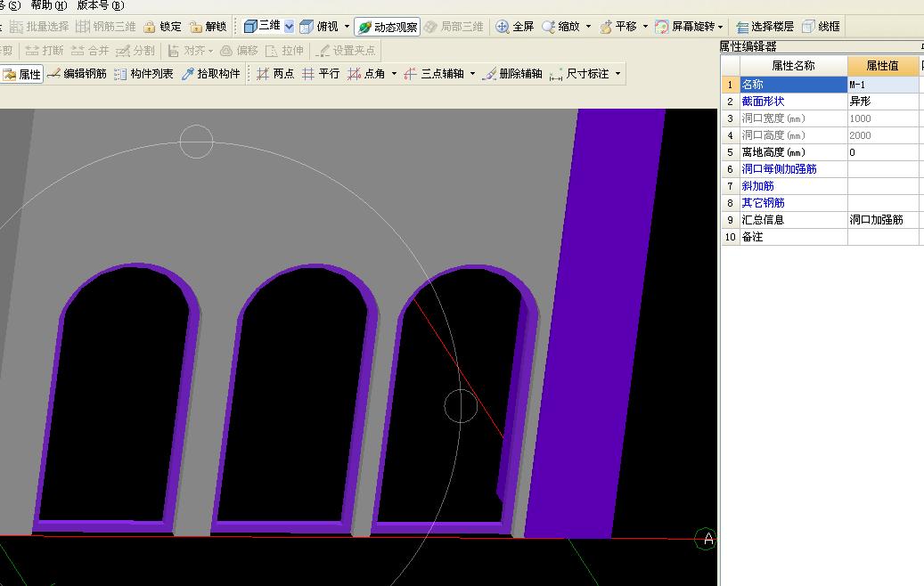Viewport: 924px width, 586px height.
Task: Click the 属性值 column header
Action: 882,66
